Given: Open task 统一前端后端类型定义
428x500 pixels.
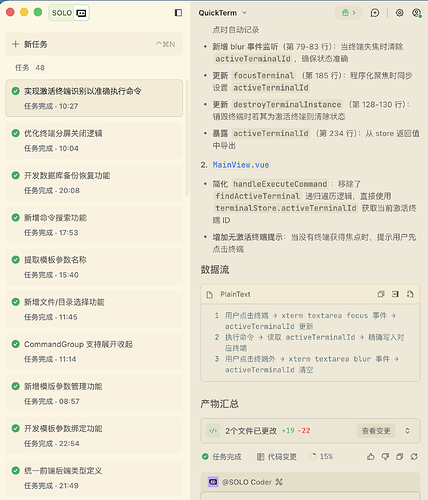Looking at the screenshot, I should pyautogui.click(x=94, y=478).
